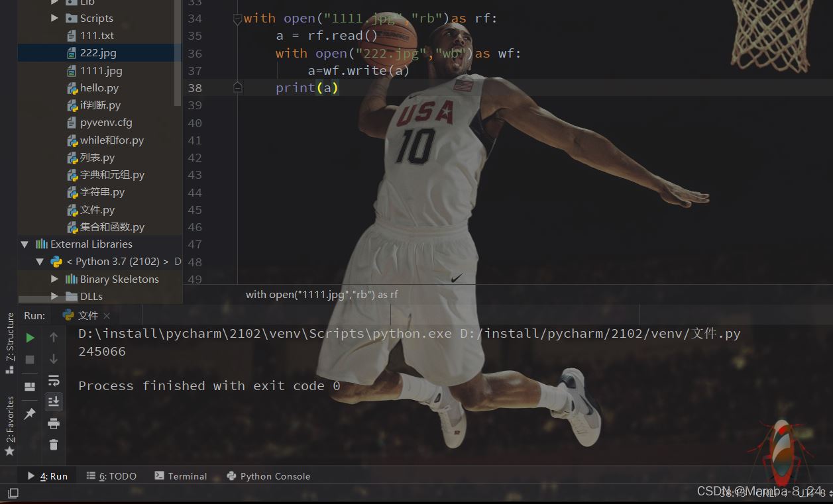The height and width of the screenshot is (504, 833).
Task: Click Process finished with exit code 0
Action: click(209, 385)
